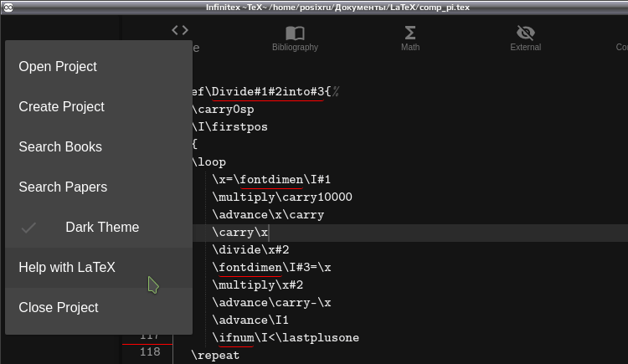Click line number 118 in gutter
Screen dimensions: 628x364
tap(150, 352)
